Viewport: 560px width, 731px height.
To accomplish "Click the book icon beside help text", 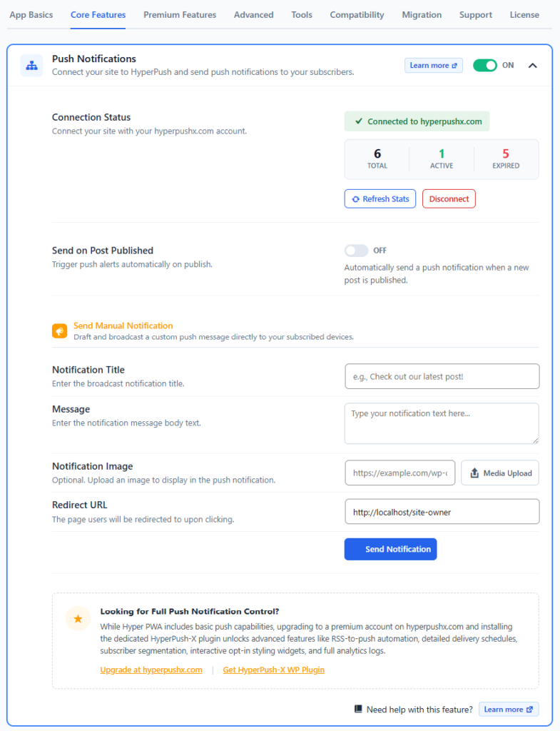I will point(358,709).
